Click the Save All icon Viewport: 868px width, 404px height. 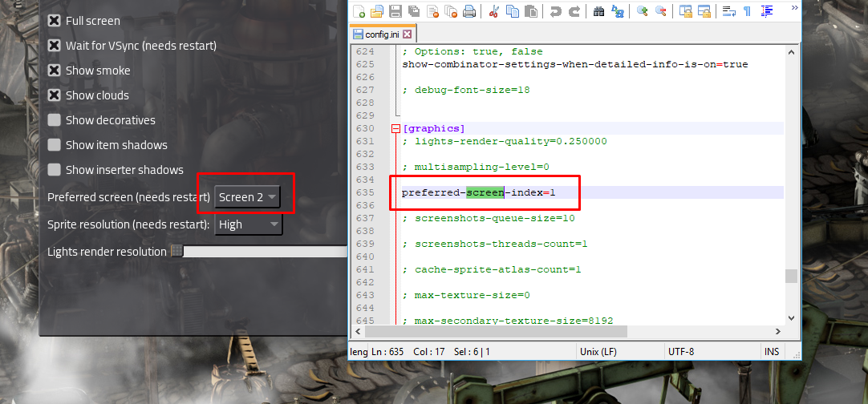[413, 11]
